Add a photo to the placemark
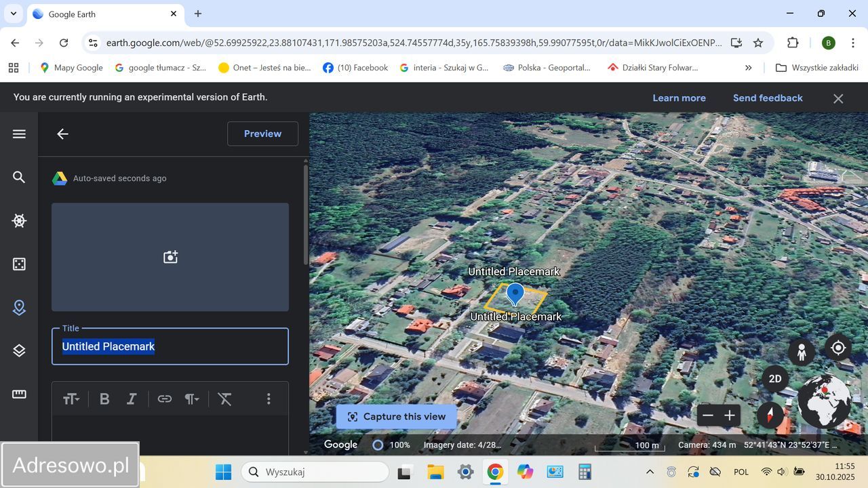Screen dimensions: 868x488 pyautogui.click(x=170, y=257)
